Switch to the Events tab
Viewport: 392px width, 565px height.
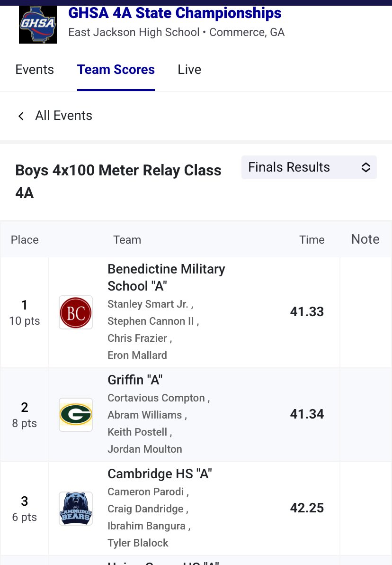tap(35, 70)
